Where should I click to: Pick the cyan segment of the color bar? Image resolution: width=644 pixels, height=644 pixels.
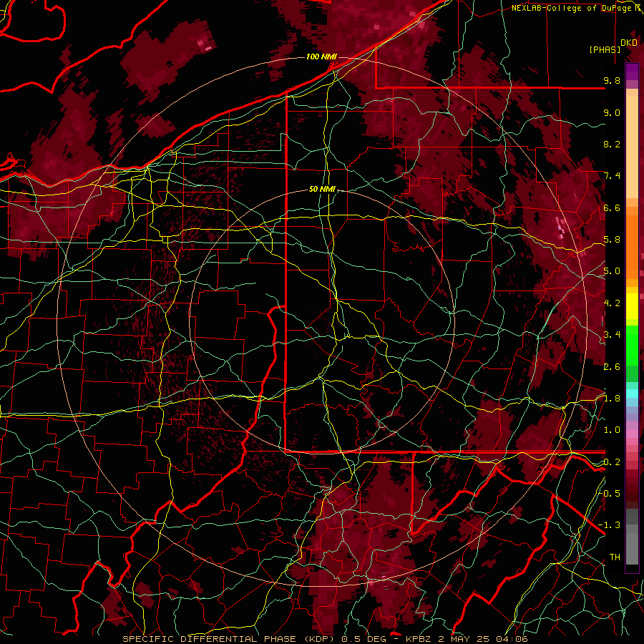632,394
